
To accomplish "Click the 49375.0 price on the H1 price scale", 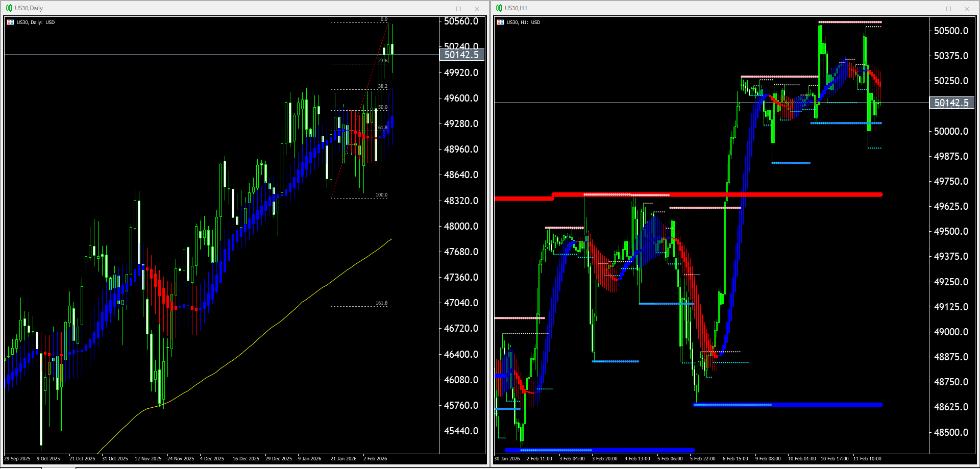I will click(951, 256).
